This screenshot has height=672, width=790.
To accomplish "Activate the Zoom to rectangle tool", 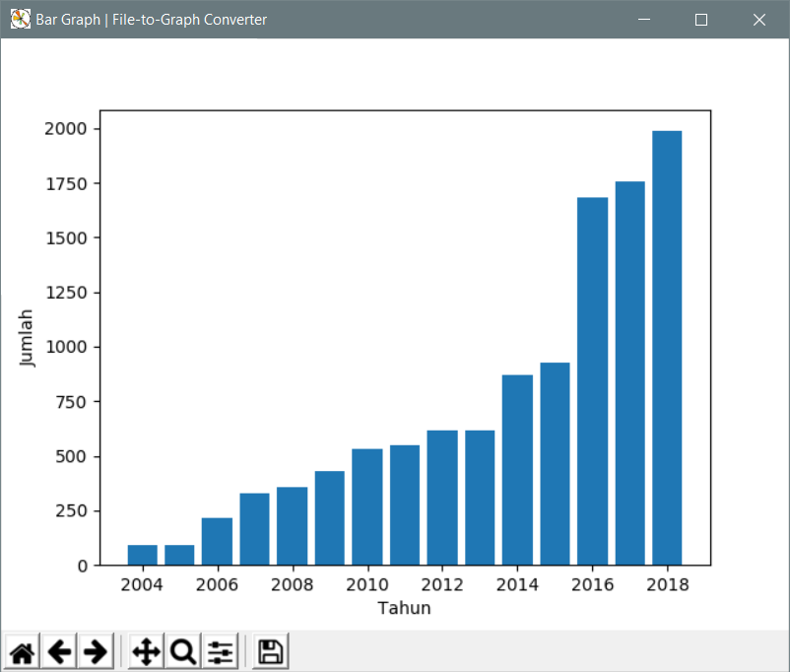I will point(183,652).
